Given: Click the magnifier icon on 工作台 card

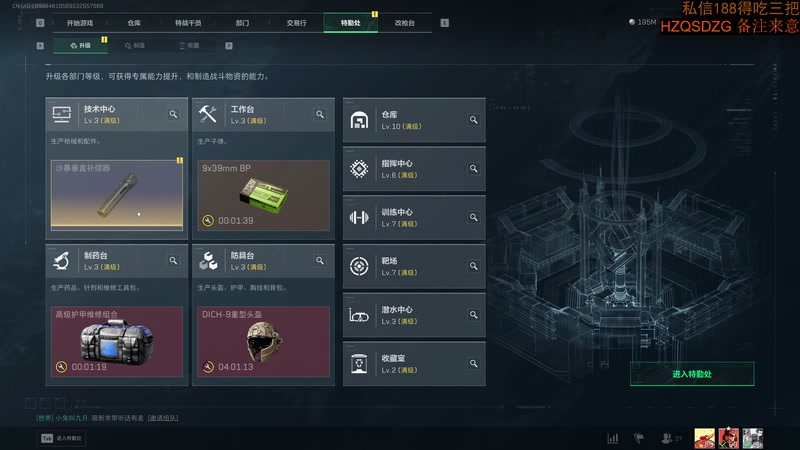Looking at the screenshot, I should [x=320, y=114].
